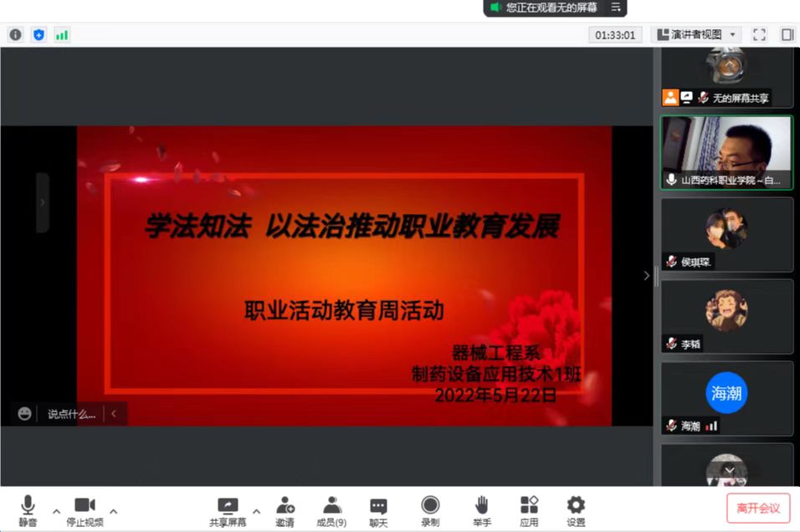Click the meeting info icon
This screenshot has width=800, height=532.
pyautogui.click(x=15, y=34)
